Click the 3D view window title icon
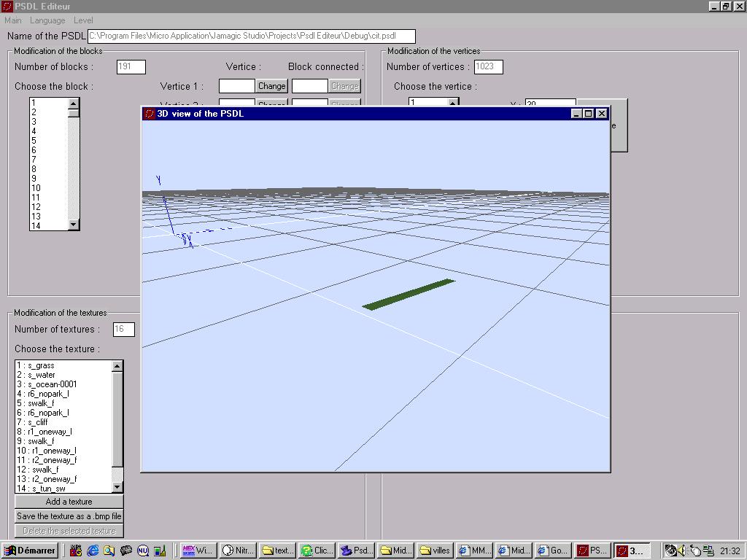This screenshot has width=747, height=560. pos(150,114)
